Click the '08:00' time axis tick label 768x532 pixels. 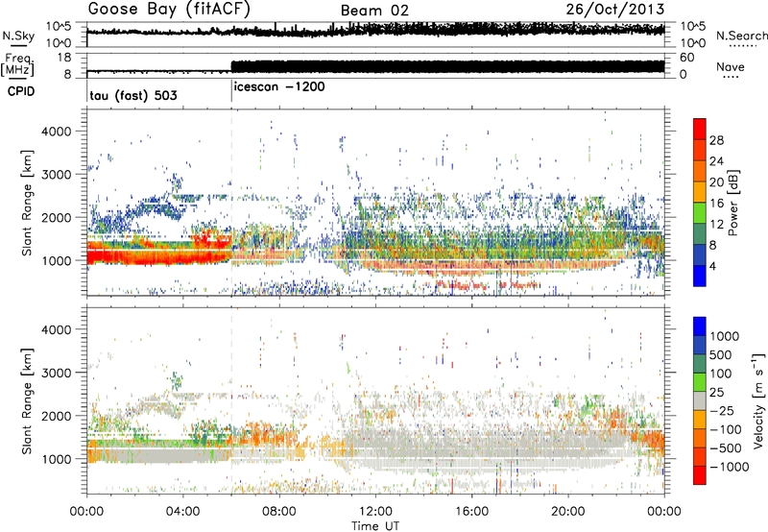click(279, 512)
